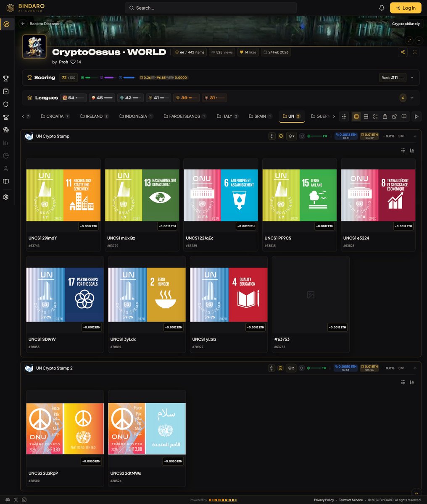Open the trophy icon in left sidebar
This screenshot has height=504, width=427.
(x=6, y=78)
